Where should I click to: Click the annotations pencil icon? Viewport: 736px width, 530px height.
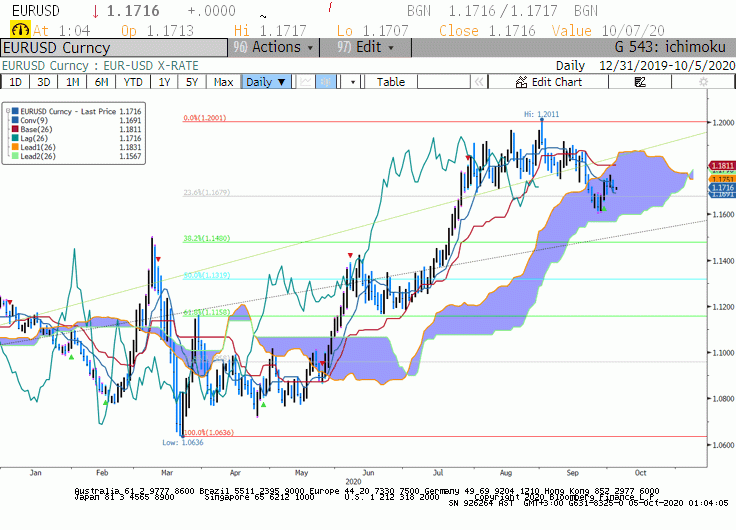point(640,82)
